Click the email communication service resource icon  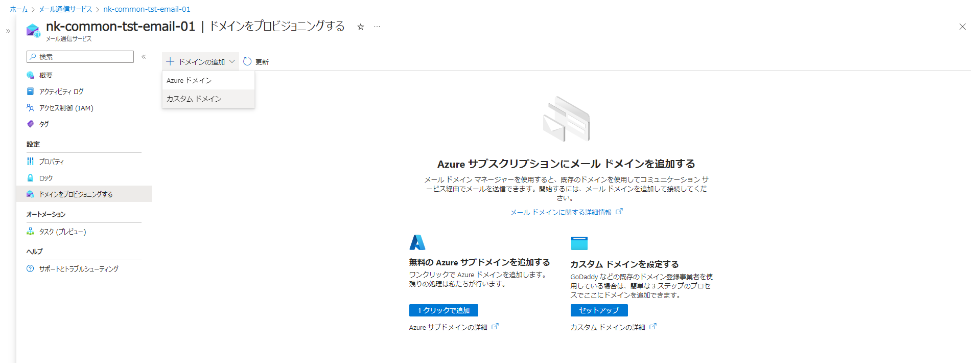[33, 31]
